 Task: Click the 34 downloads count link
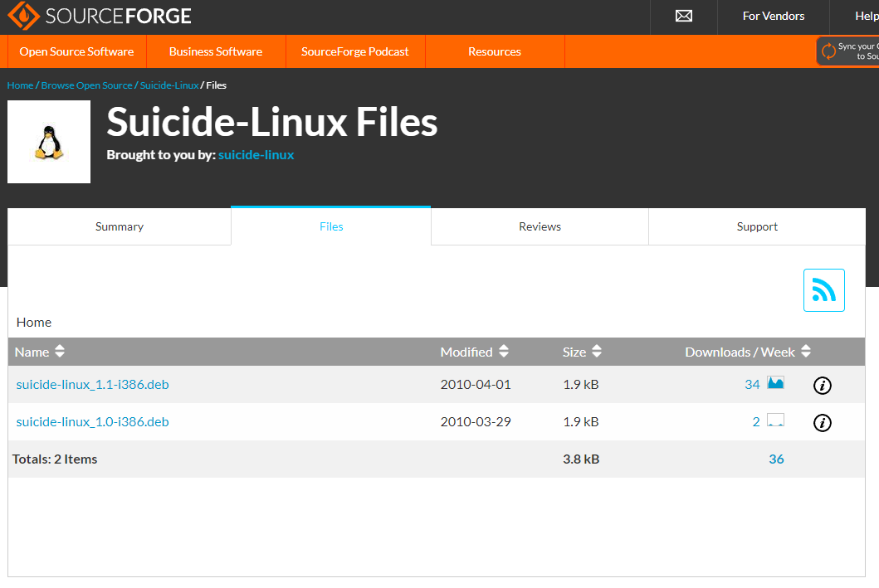752,385
